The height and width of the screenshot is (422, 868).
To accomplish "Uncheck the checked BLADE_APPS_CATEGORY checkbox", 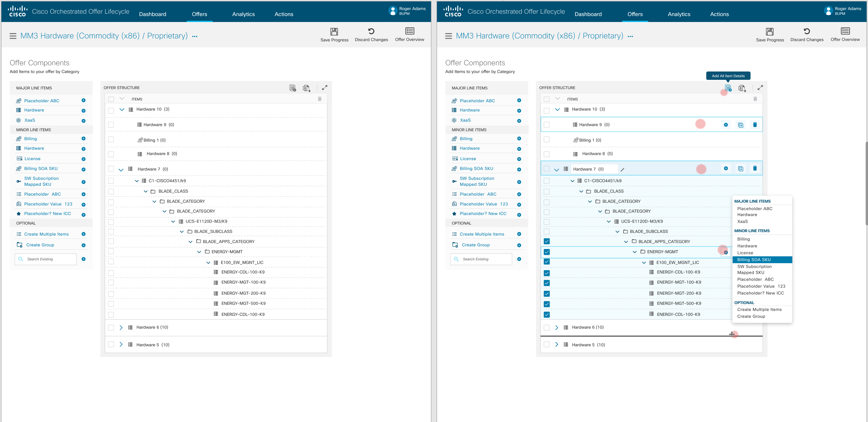I will coord(547,241).
